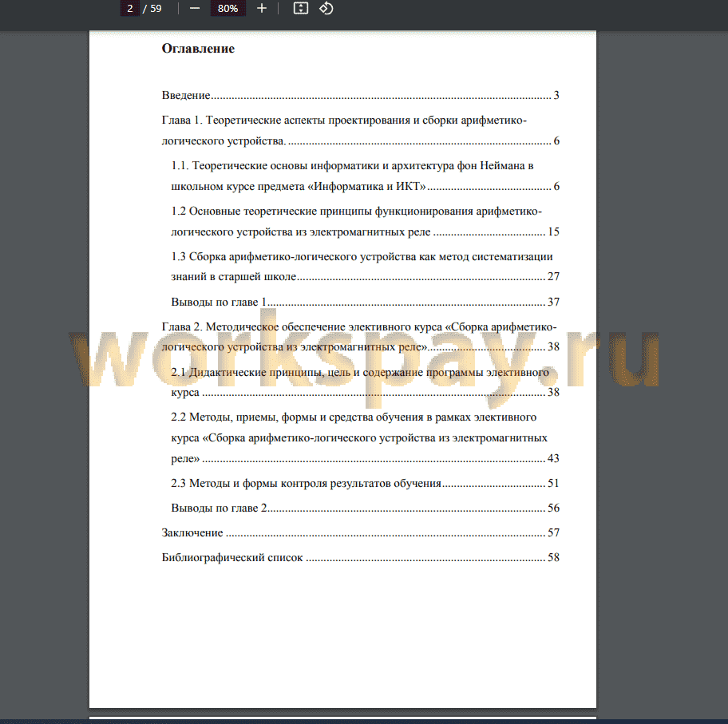Open entry "1.2 Основные теоретические принципы"
The width and height of the screenshot is (728, 724).
click(365, 221)
